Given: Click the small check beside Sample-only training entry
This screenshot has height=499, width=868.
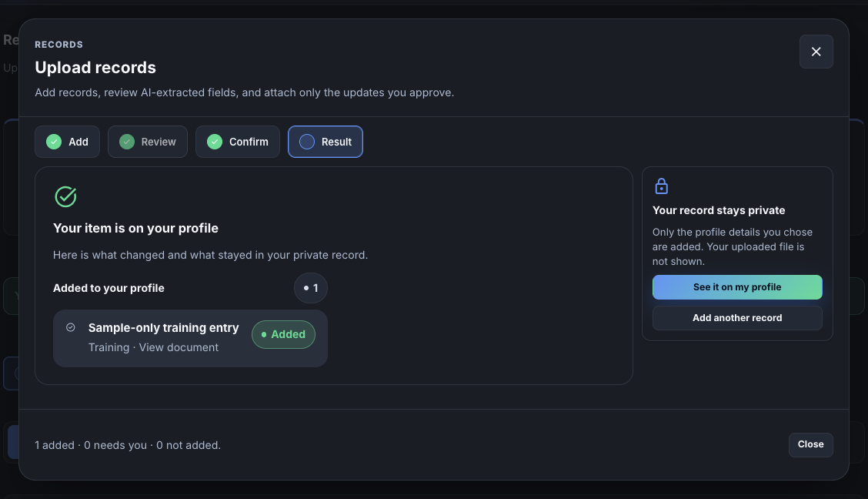Looking at the screenshot, I should point(71,327).
